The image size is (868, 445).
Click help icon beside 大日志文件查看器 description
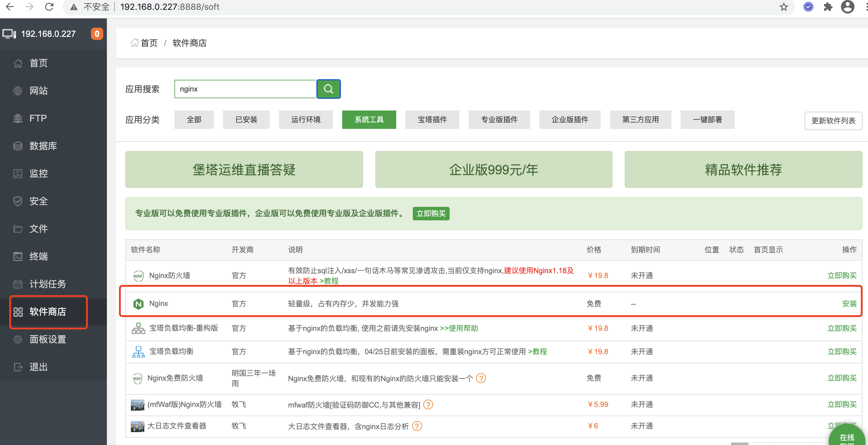(x=417, y=426)
